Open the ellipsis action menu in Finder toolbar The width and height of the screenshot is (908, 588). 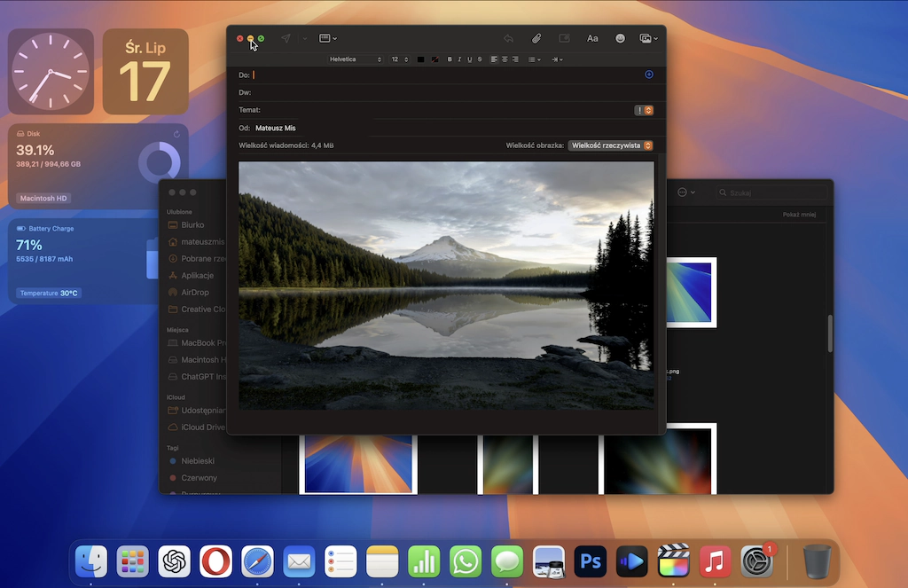685,192
